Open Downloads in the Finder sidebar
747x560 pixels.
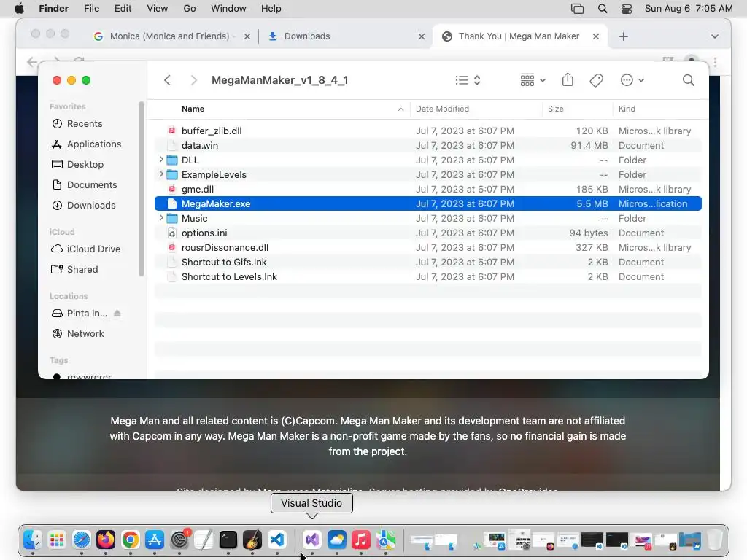[x=84, y=205]
